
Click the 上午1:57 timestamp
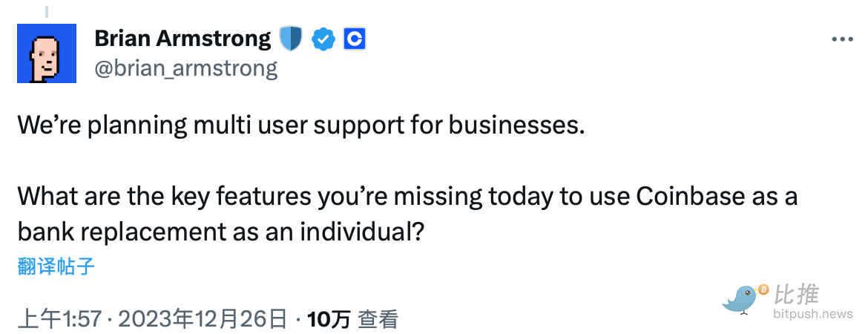tap(59, 319)
